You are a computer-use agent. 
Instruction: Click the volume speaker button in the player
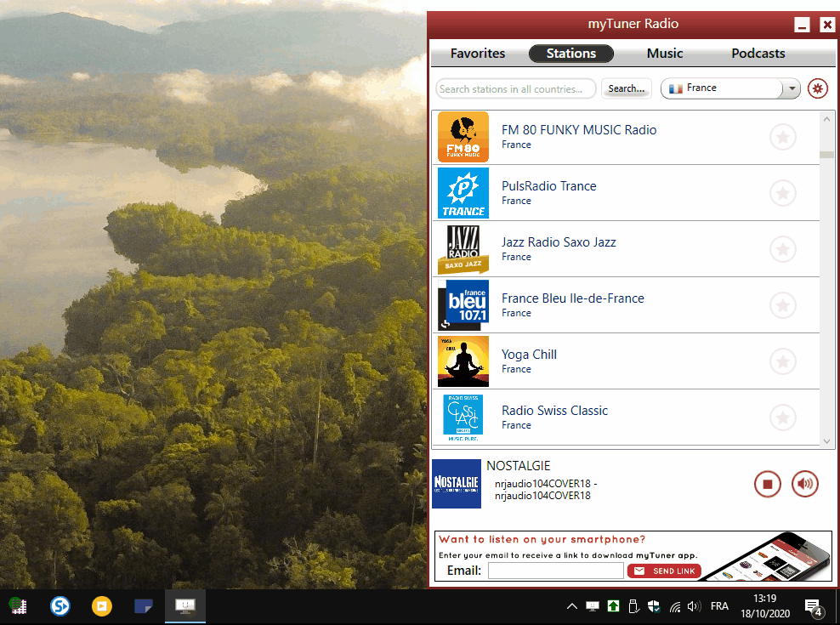coord(804,484)
